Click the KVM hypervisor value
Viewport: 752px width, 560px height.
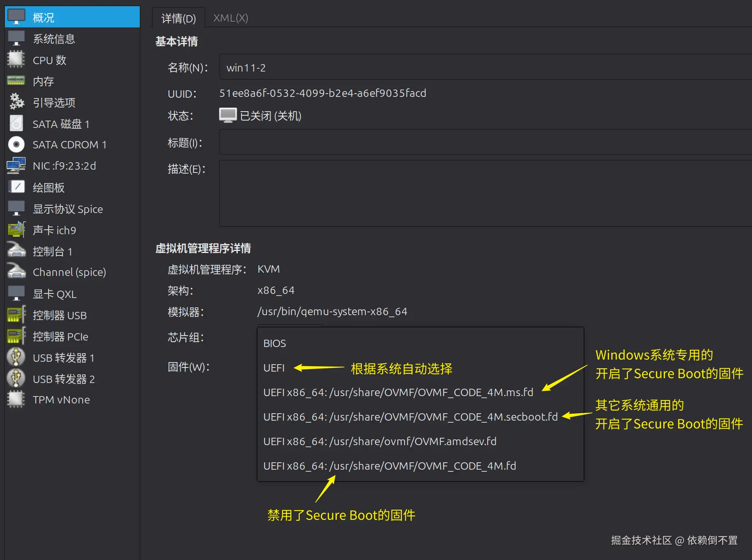[269, 269]
